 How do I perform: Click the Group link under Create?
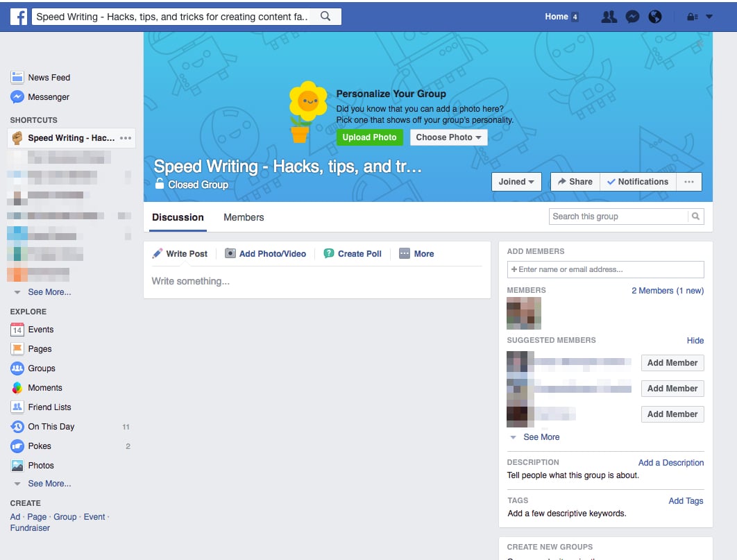click(x=65, y=517)
